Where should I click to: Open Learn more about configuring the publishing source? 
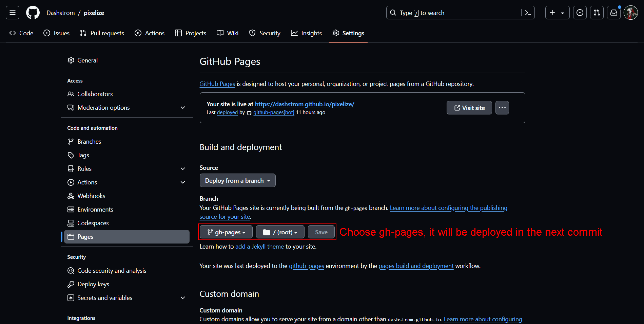(x=448, y=208)
